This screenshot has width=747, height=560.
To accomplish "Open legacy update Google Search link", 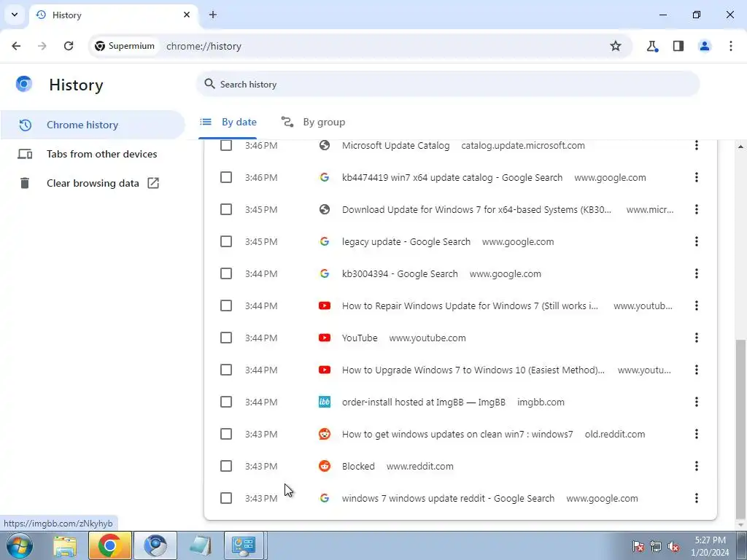I will pos(406,241).
